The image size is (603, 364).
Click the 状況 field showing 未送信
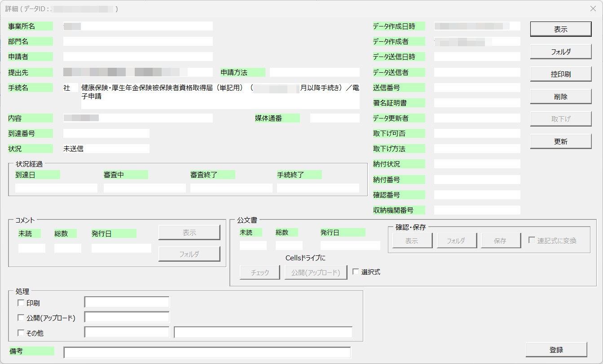click(x=106, y=149)
